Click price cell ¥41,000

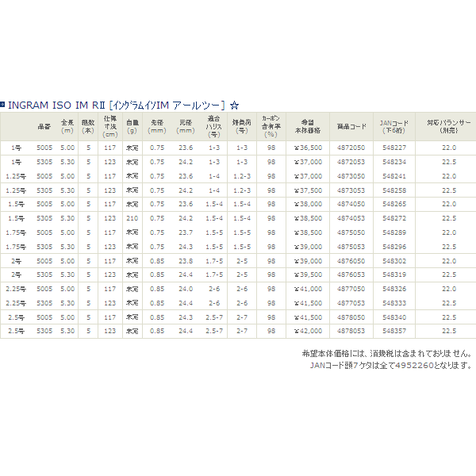(x=308, y=289)
